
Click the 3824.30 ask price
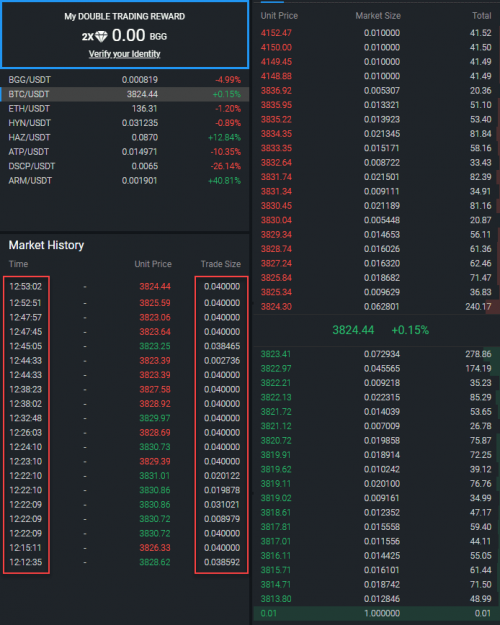coord(276,307)
